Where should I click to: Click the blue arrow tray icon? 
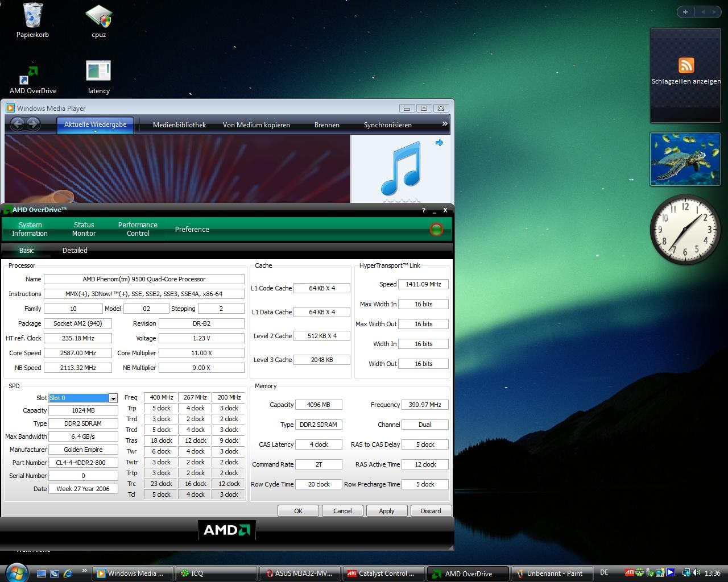[x=670, y=573]
